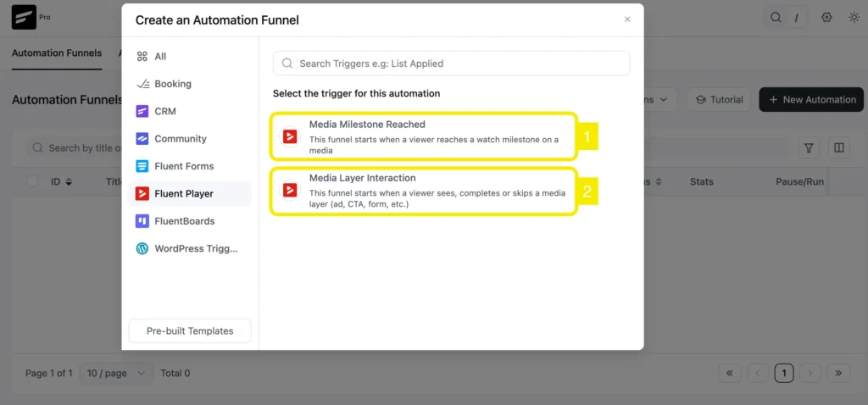This screenshot has height=405, width=868.
Task: Select the FluentBoards category
Action: pyautogui.click(x=189, y=221)
